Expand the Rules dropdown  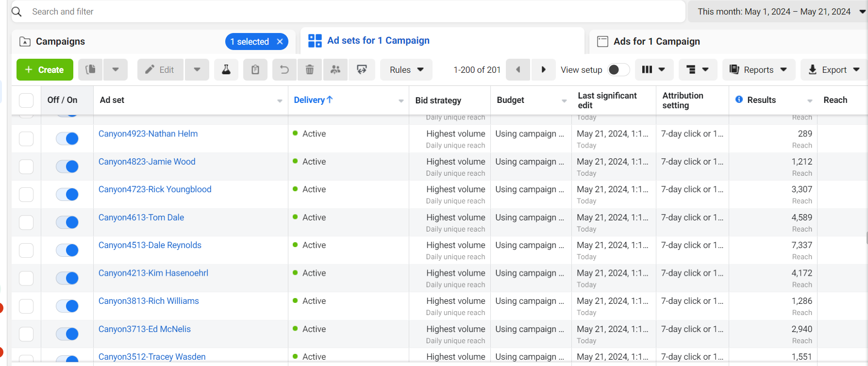click(406, 70)
